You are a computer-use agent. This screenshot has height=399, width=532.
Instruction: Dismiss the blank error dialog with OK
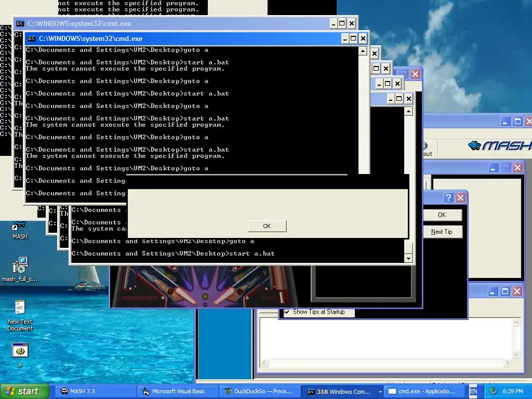pyautogui.click(x=267, y=226)
